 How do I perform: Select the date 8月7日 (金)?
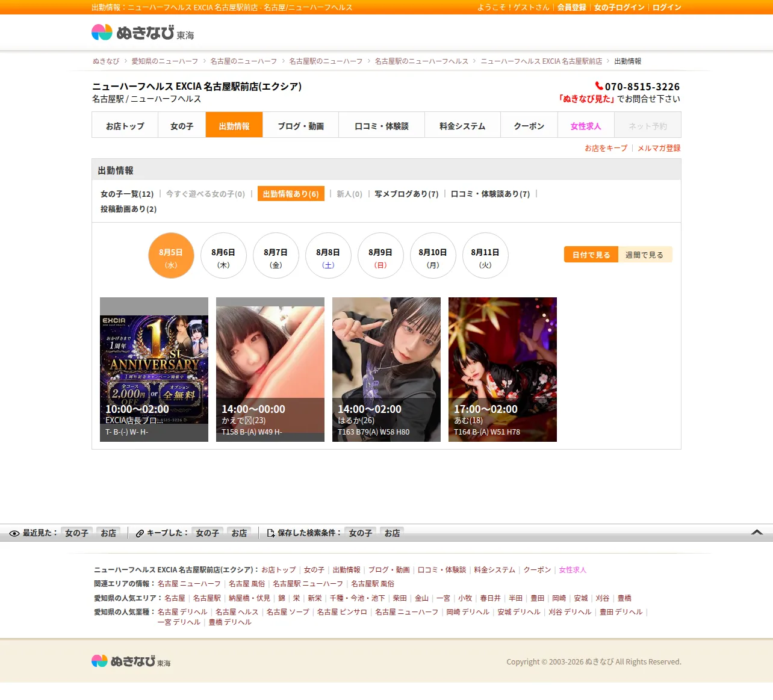(x=276, y=255)
